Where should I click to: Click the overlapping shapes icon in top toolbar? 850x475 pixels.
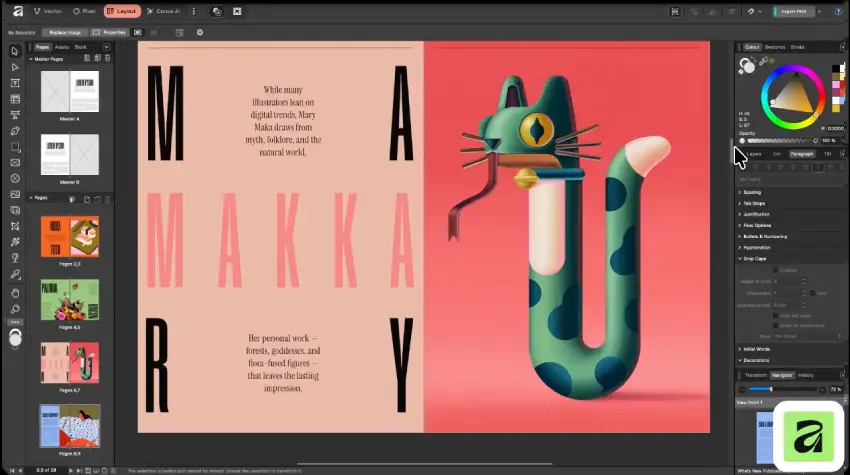tap(217, 11)
